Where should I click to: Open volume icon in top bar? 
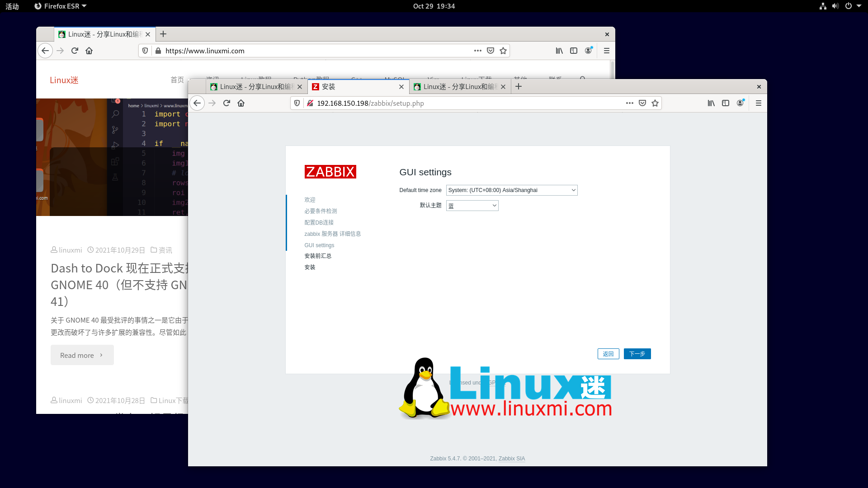pos(835,6)
